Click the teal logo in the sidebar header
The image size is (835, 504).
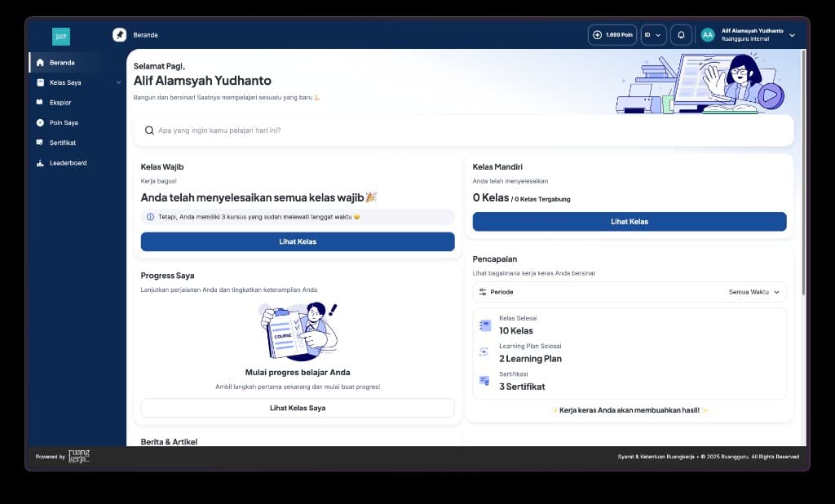click(61, 36)
